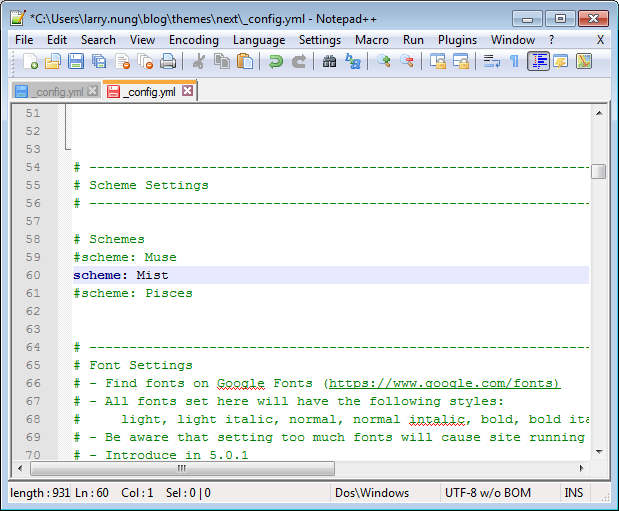Toggle the INS mode in status bar

point(574,493)
